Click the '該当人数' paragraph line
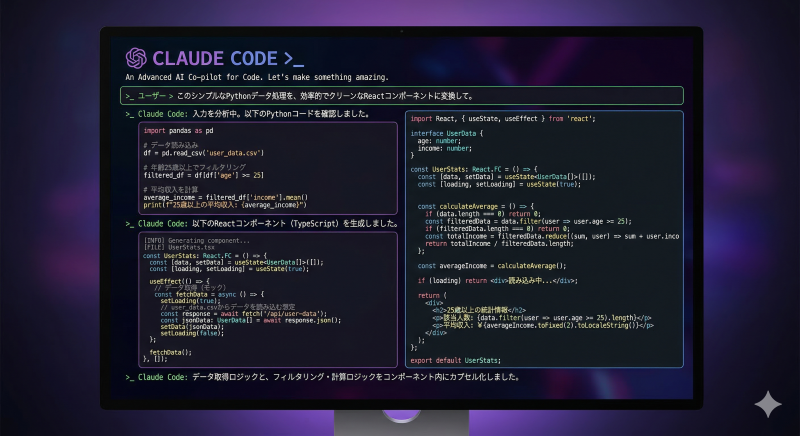The height and width of the screenshot is (436, 800). click(x=541, y=318)
